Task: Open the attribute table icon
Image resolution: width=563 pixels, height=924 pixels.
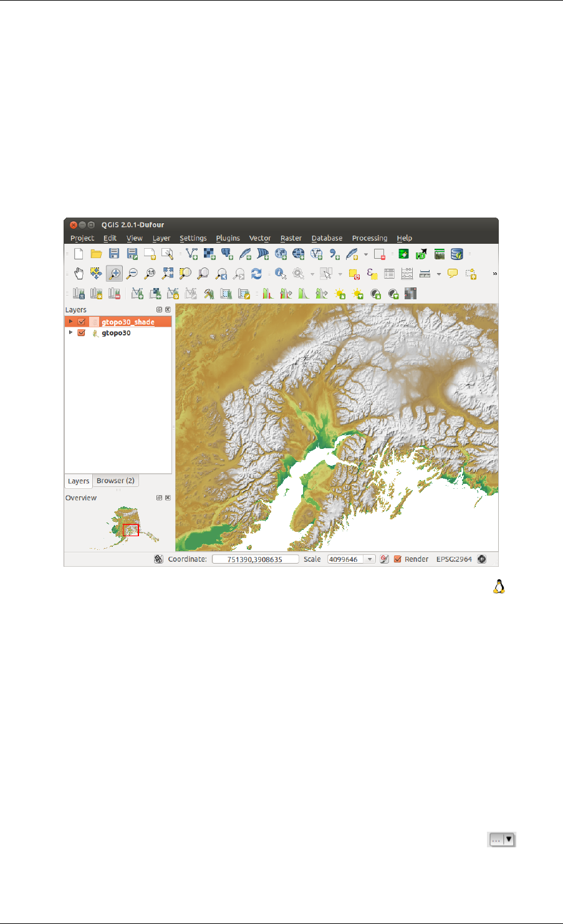Action: click(x=390, y=273)
